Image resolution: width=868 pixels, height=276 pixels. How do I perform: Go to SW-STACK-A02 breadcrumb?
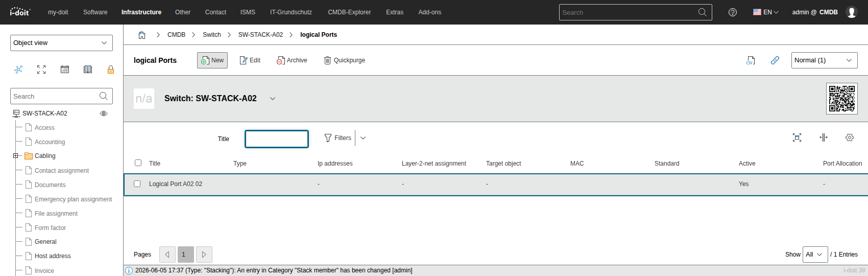pyautogui.click(x=260, y=35)
